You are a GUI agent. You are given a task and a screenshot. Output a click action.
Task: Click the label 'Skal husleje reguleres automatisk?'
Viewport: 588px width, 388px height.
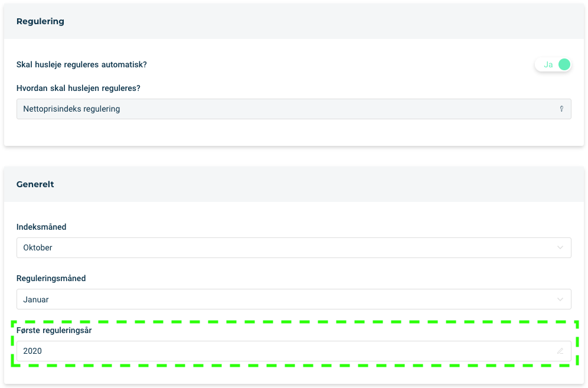(81, 64)
